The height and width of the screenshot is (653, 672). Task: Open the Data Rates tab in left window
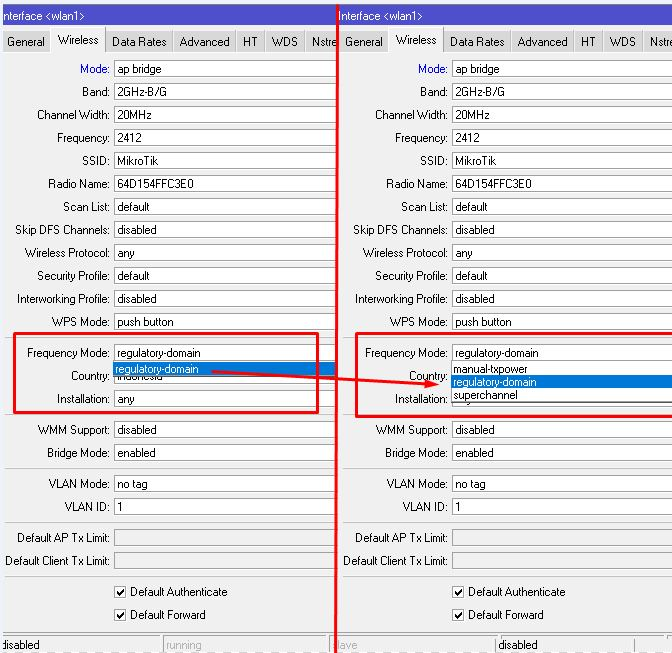tap(139, 42)
